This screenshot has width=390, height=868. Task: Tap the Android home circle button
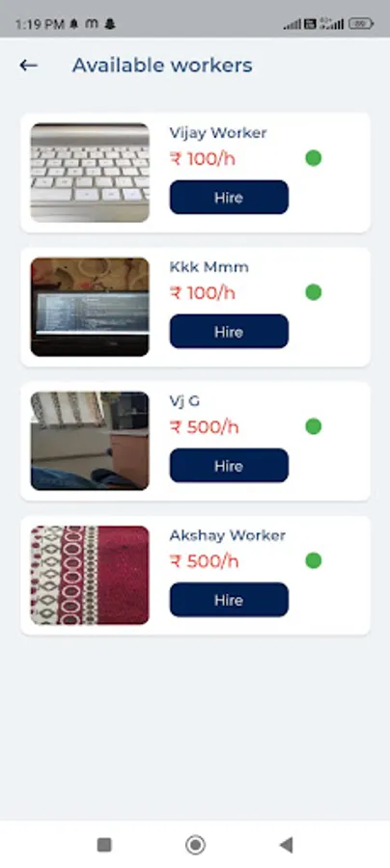[195, 845]
